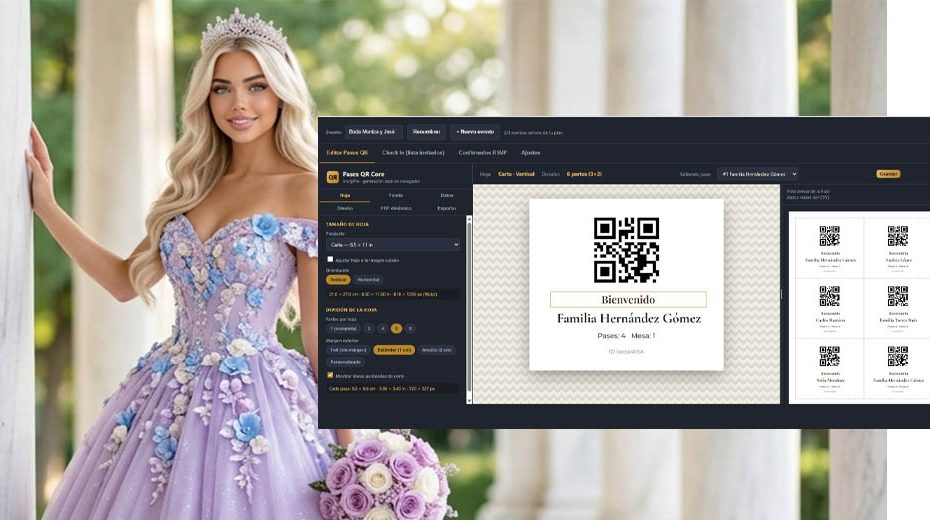Select 2 parts per sheet
Viewport: 930px width, 520px height.
point(368,328)
